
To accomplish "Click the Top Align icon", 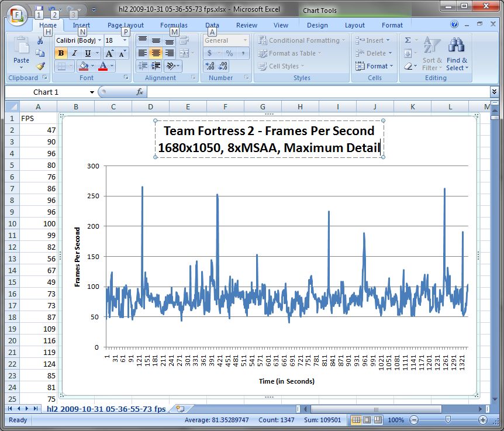I will [x=143, y=40].
